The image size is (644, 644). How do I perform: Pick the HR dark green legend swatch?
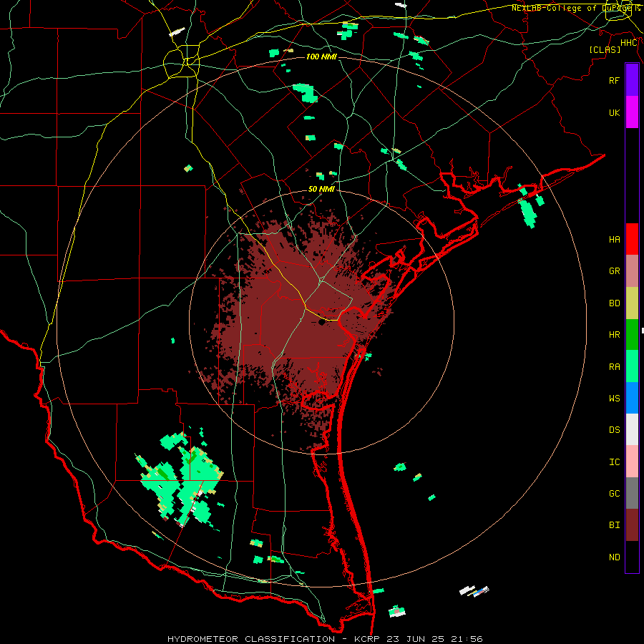(632, 335)
